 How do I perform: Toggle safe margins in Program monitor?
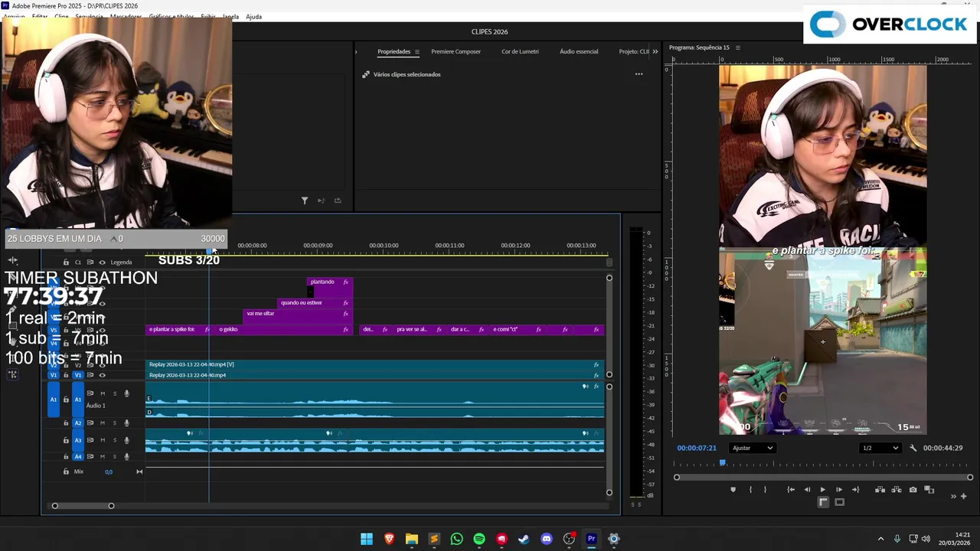pos(840,502)
